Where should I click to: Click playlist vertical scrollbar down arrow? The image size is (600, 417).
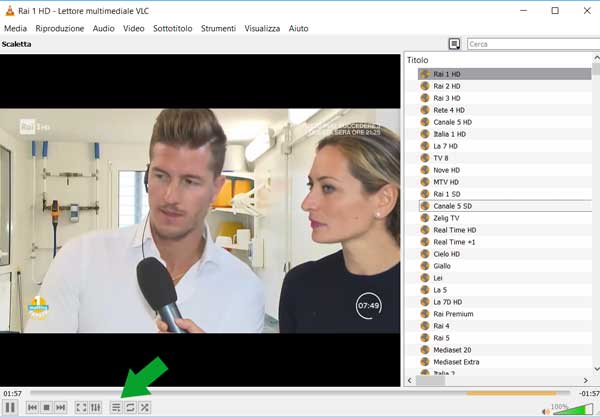596,368
